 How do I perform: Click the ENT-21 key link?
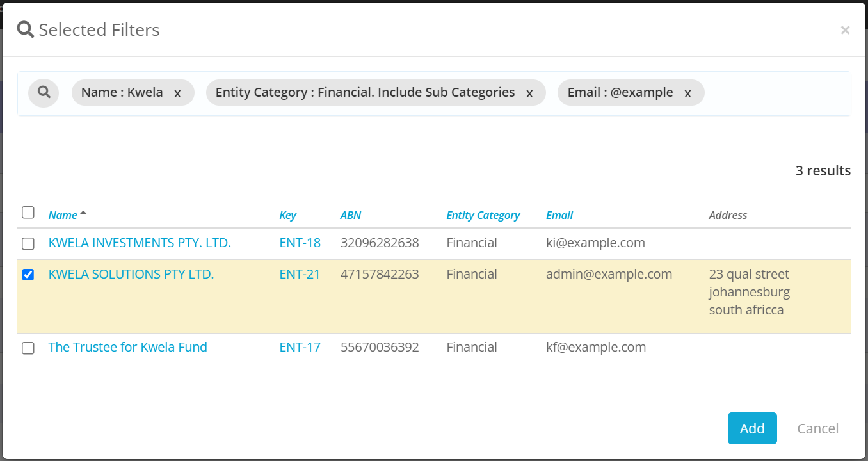(x=300, y=273)
